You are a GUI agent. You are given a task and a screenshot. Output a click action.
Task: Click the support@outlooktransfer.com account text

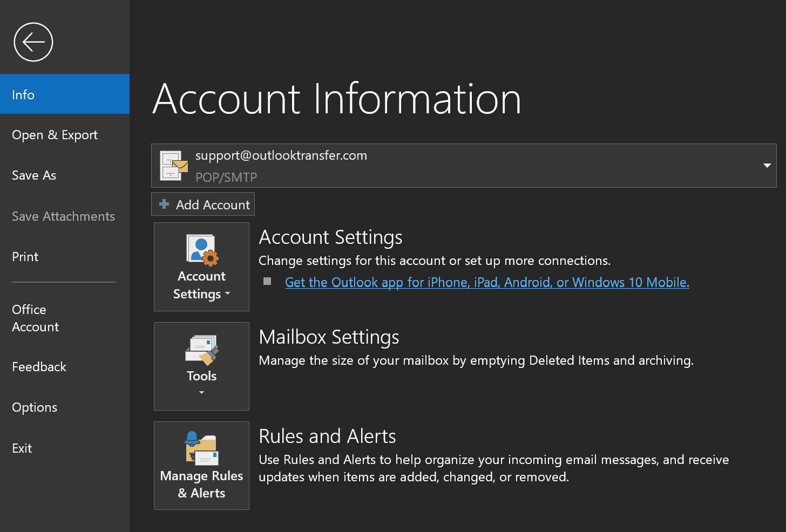pyautogui.click(x=281, y=155)
